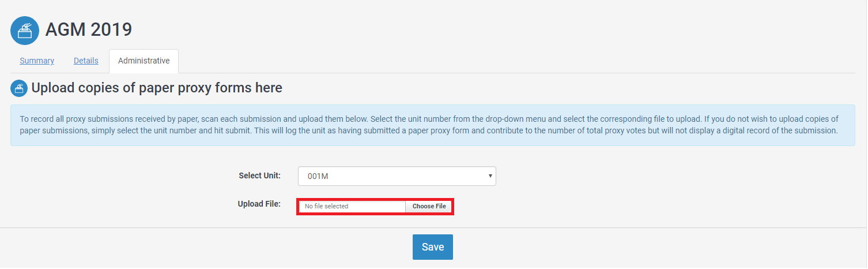The image size is (868, 269).
Task: Click the arrow on the unit dropdown
Action: (490, 175)
